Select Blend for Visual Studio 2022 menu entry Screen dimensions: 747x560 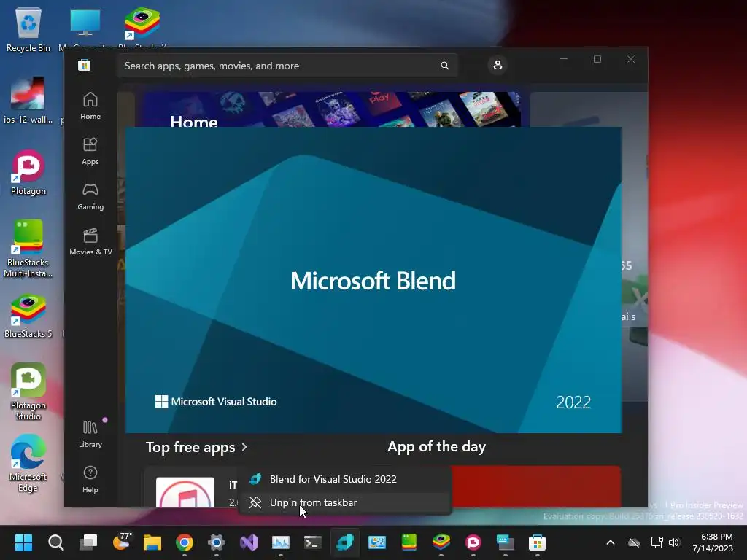click(344, 479)
